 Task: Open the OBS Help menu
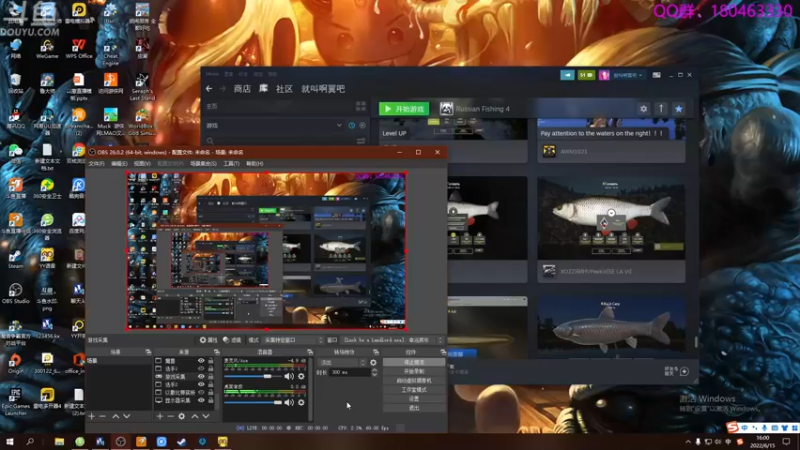(255, 164)
